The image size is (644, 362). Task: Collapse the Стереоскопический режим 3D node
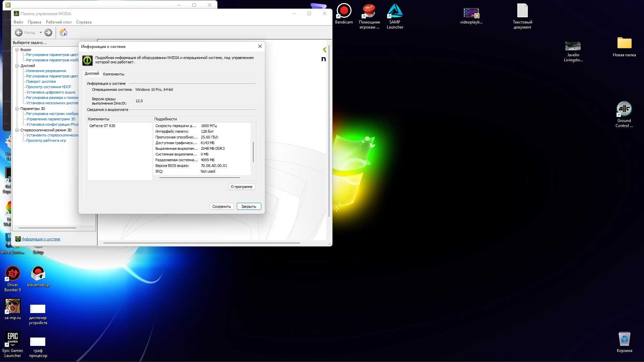17,130
